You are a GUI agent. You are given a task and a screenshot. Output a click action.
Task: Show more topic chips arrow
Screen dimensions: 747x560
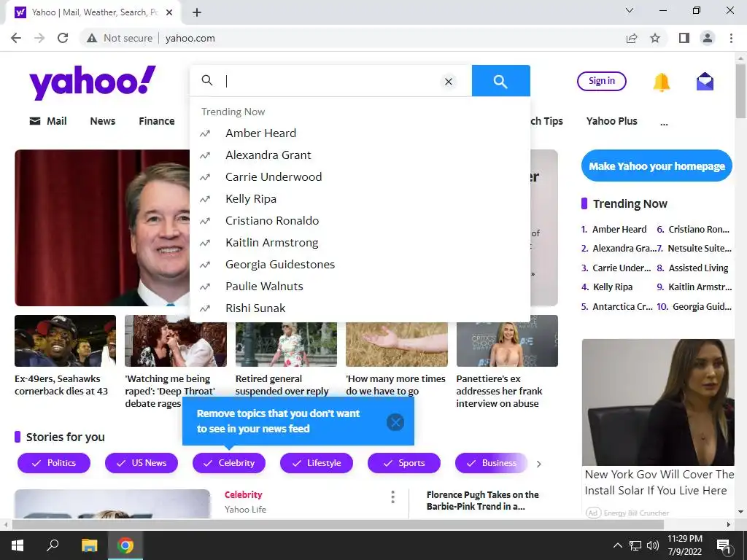click(539, 464)
